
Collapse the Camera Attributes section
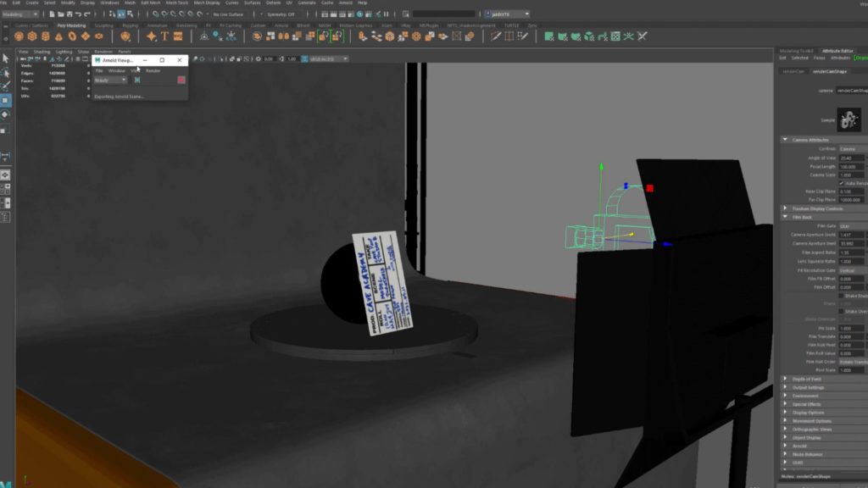click(x=785, y=138)
